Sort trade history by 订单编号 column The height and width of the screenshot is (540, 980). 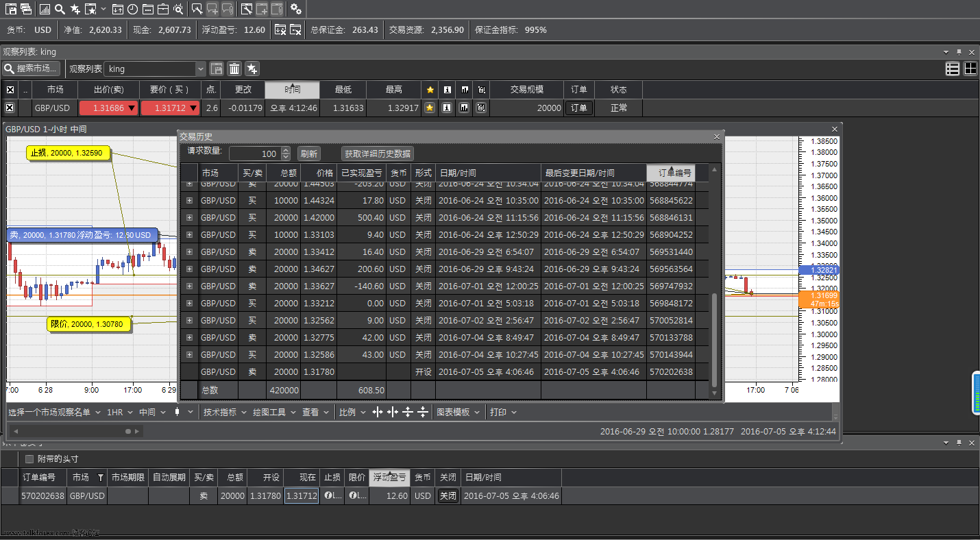[x=671, y=173]
